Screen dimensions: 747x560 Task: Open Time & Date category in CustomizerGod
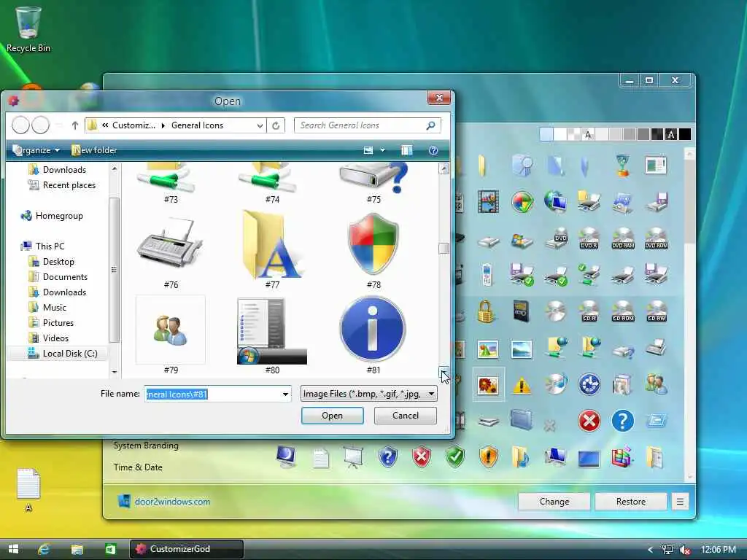click(x=138, y=467)
